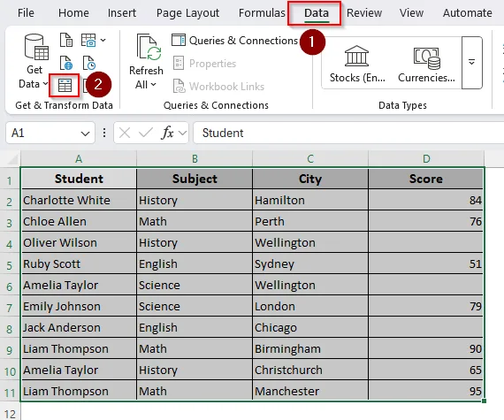
Task: Click the From Picture icon
Action: [x=88, y=40]
